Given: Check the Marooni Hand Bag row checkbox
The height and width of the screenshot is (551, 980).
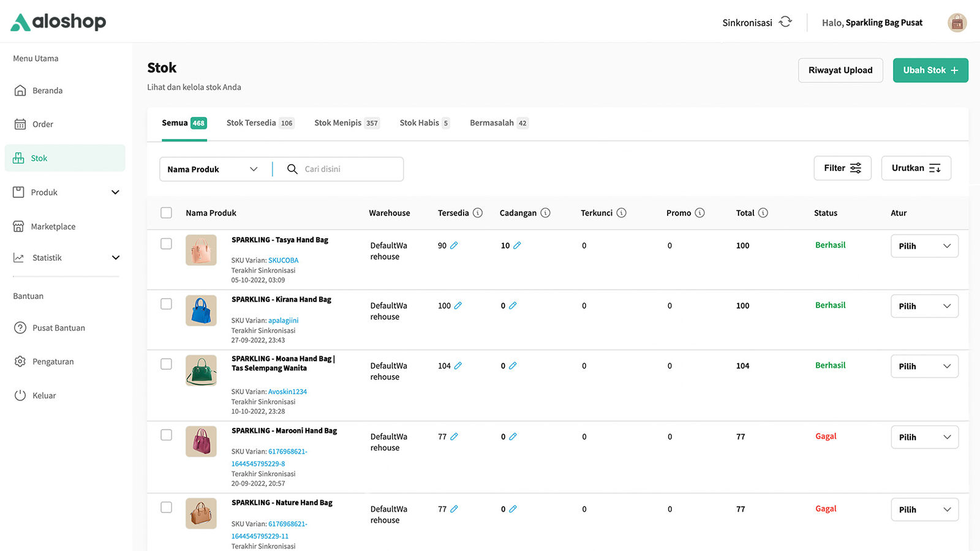Looking at the screenshot, I should click(x=166, y=435).
